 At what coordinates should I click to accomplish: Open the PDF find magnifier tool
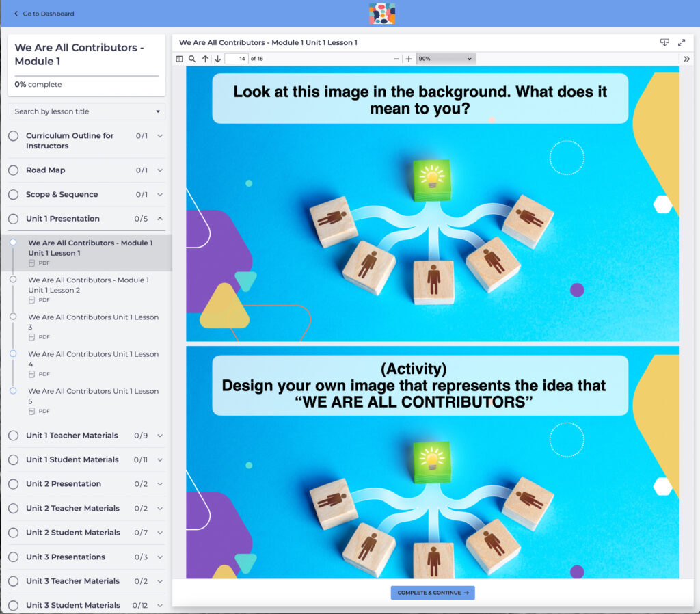point(192,59)
